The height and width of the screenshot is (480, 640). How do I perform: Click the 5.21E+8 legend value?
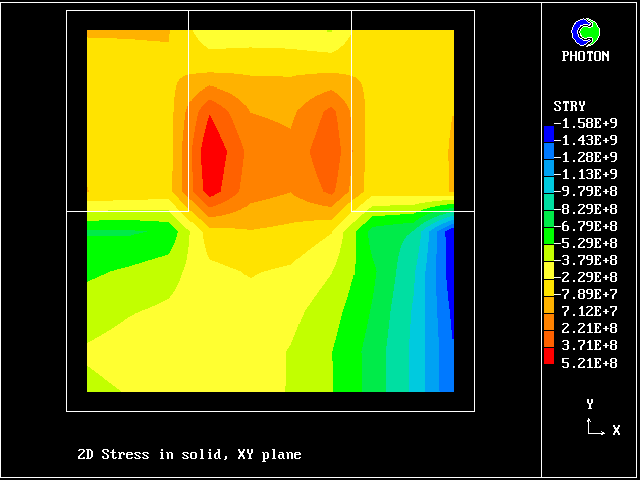[590, 362]
